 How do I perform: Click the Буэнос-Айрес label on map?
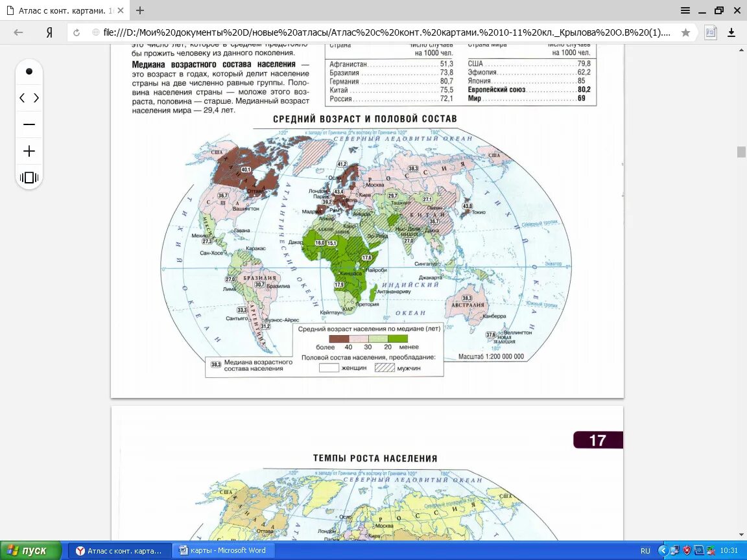click(281, 320)
